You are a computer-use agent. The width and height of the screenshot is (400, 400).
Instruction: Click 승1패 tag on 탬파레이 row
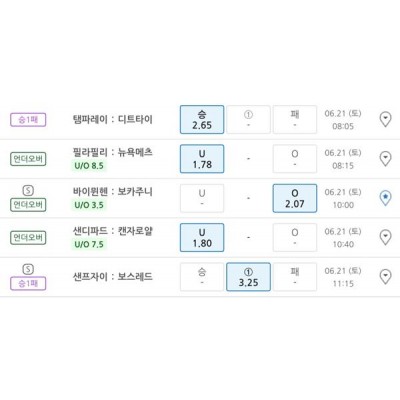pos(28,120)
